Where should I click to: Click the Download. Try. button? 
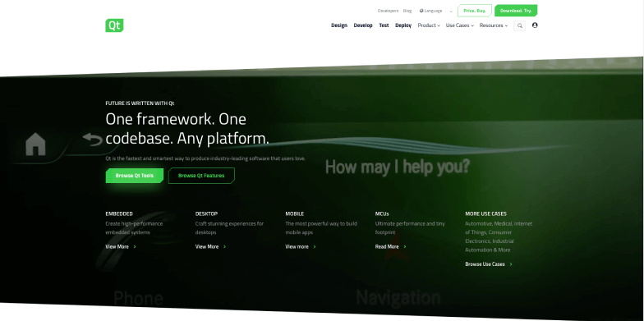tap(516, 11)
